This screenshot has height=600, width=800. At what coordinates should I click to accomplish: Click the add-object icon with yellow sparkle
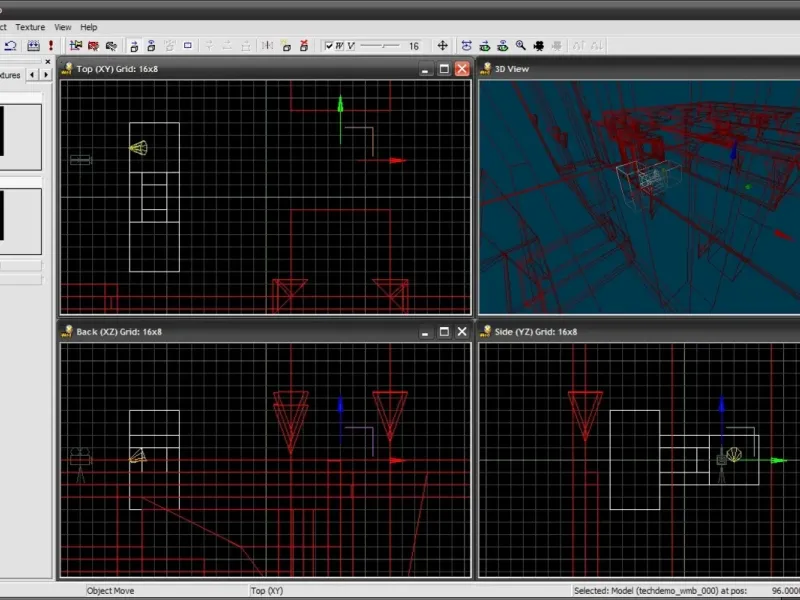pyautogui.click(x=286, y=46)
